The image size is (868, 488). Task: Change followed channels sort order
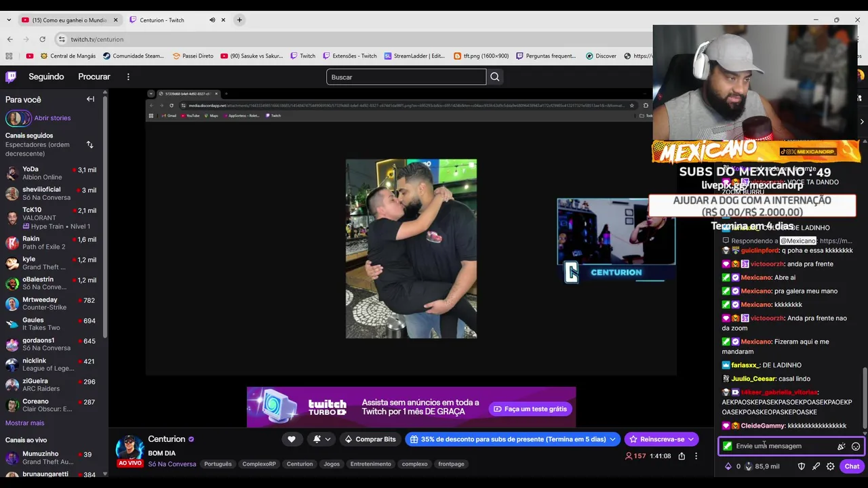90,144
